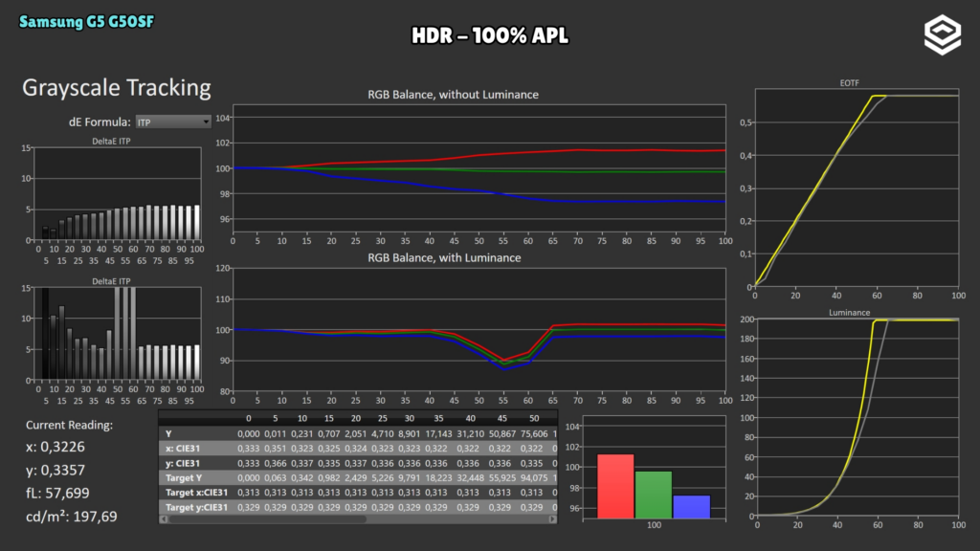Click the Y value 2,051
Screen dimensions: 980x551
click(x=356, y=433)
